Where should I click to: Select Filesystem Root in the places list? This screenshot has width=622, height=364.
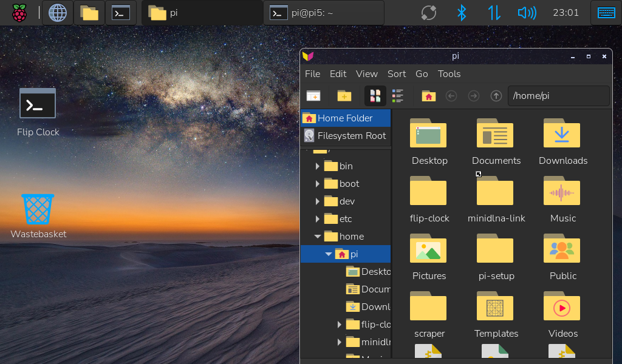346,135
